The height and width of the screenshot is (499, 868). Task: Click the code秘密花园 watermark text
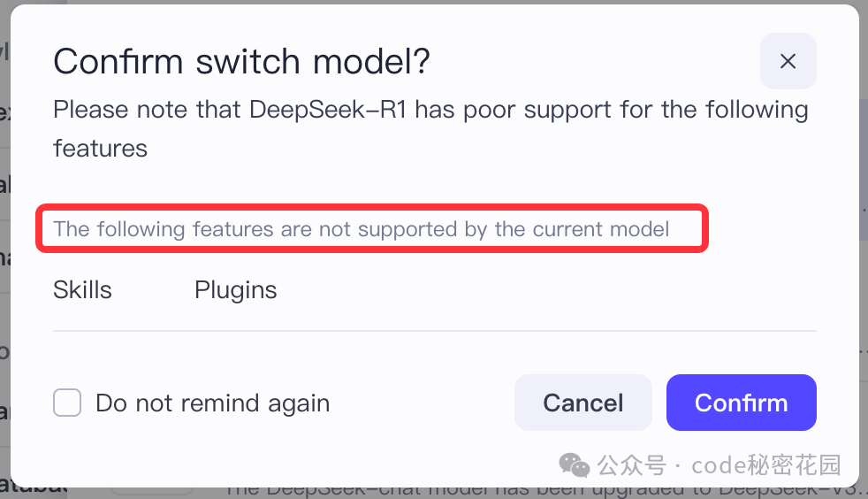766,465
